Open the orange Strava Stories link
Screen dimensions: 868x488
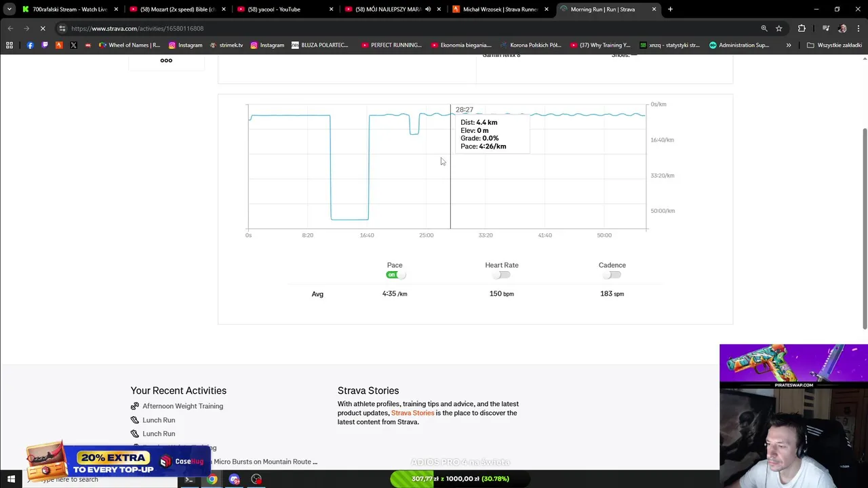pyautogui.click(x=412, y=413)
